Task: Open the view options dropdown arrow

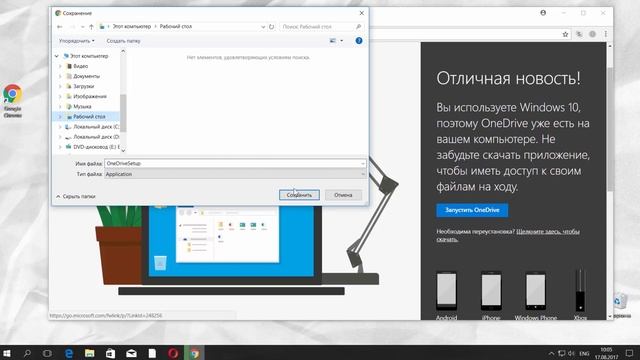Action: 342,40
